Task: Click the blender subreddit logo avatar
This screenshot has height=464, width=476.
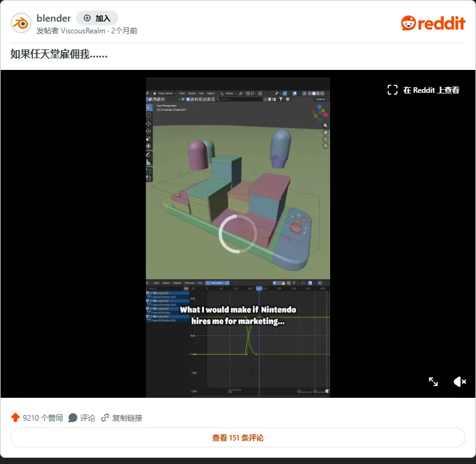Action: (21, 23)
